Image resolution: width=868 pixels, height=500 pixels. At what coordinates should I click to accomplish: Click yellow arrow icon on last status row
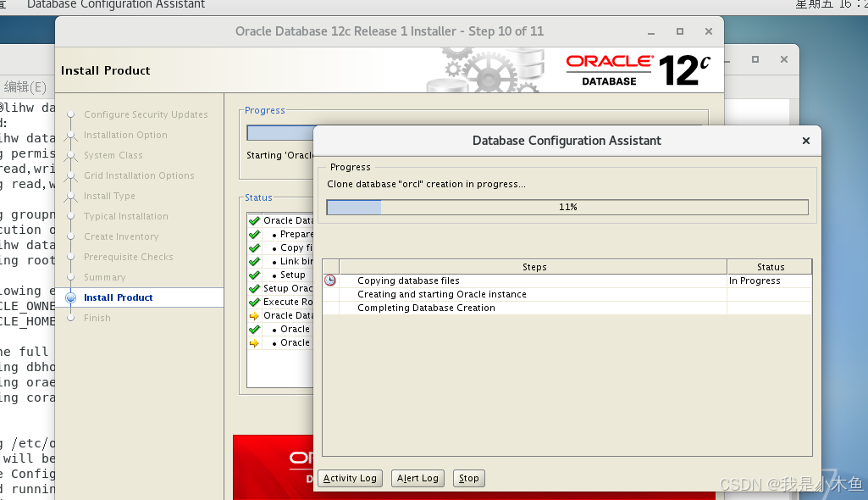pos(255,342)
